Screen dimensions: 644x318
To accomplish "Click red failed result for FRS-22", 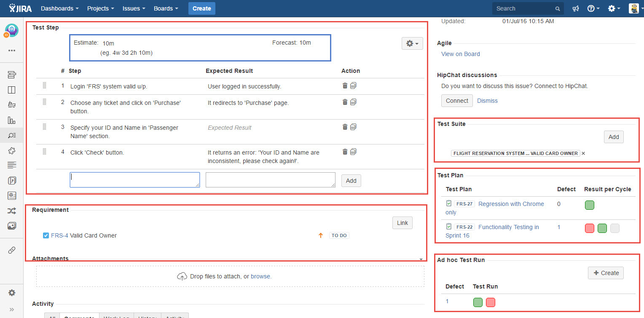I will tap(590, 228).
